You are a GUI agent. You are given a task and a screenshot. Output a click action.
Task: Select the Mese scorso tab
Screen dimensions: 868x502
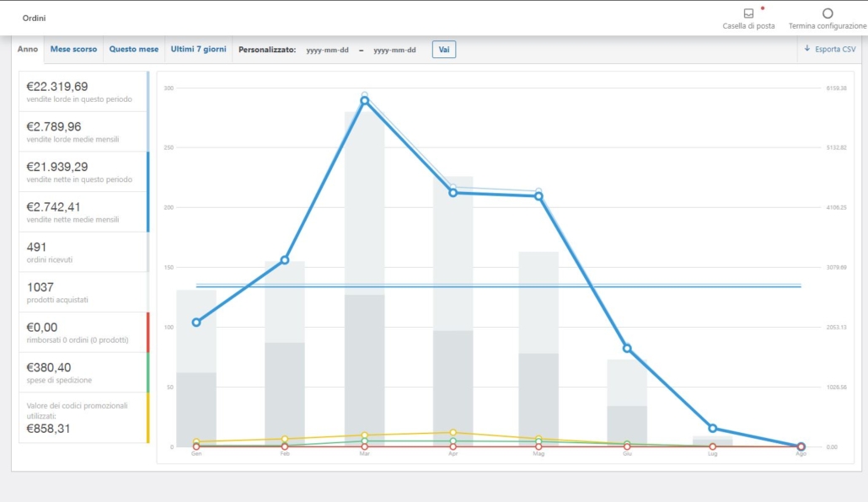click(73, 50)
